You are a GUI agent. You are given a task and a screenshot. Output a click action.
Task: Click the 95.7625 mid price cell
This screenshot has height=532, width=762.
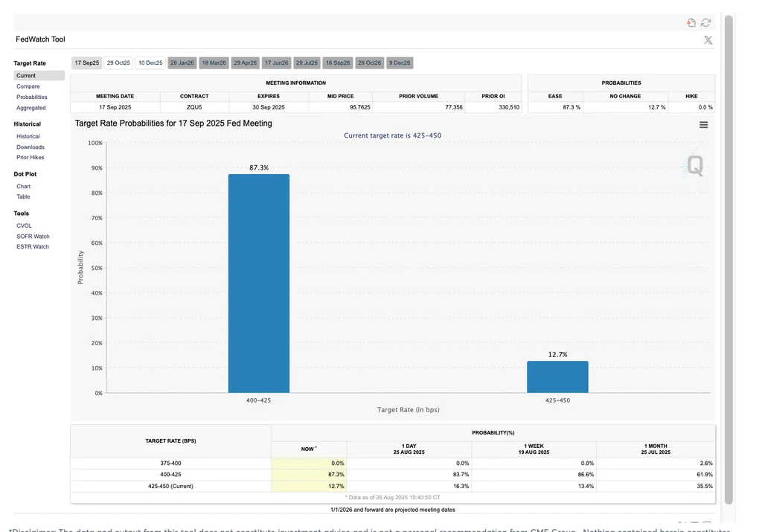point(340,107)
